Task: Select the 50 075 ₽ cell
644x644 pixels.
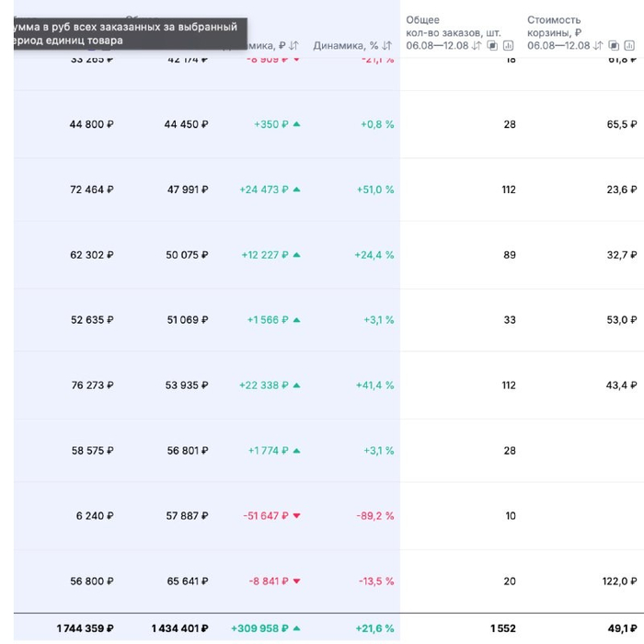Action: point(187,255)
